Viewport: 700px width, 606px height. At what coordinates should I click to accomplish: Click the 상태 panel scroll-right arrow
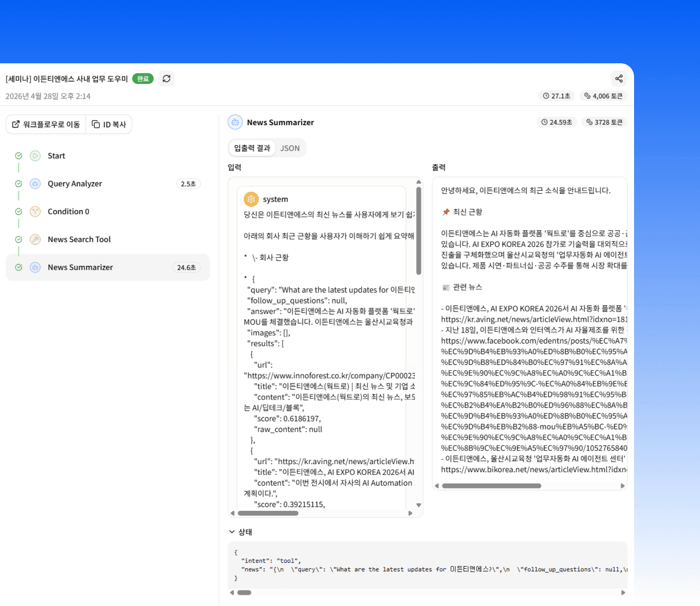623,593
